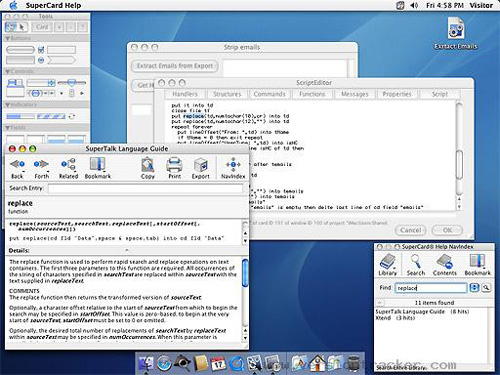The width and height of the screenshot is (500, 375).
Task: Click the magnifier button beside Find field
Action: [486, 288]
